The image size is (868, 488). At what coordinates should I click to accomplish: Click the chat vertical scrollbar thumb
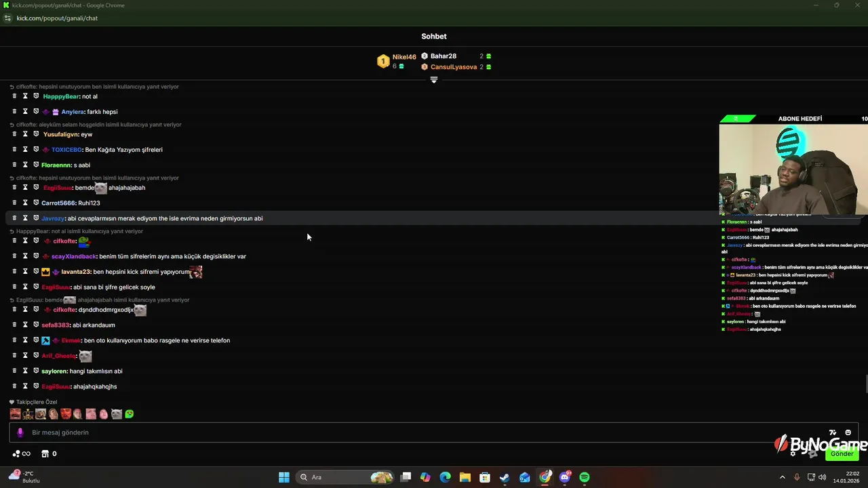tap(865, 383)
